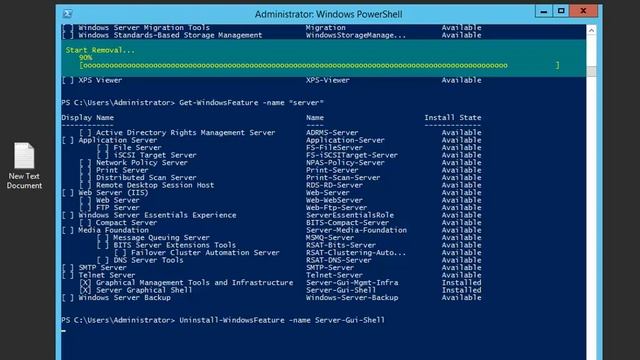Click the Display Name column header

click(x=88, y=118)
